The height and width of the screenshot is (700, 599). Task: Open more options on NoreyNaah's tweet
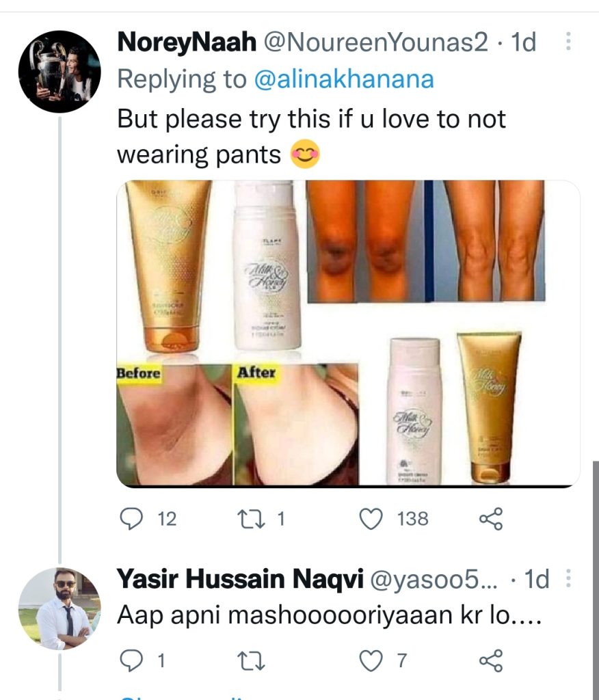click(567, 44)
